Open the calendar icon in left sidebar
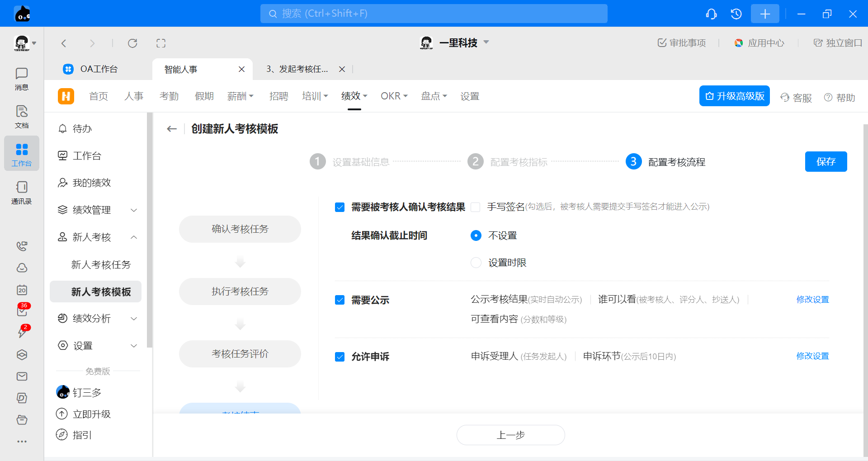Viewport: 868px width, 461px height. (22, 290)
